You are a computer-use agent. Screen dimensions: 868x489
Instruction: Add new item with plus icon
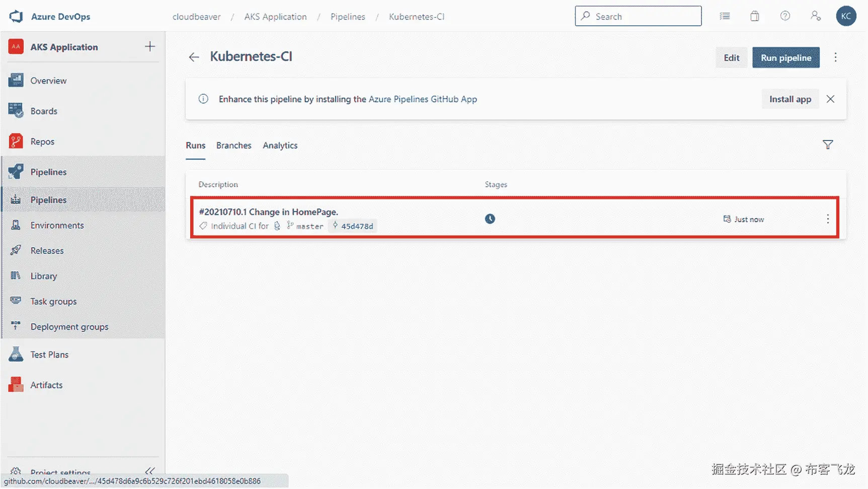pyautogui.click(x=150, y=47)
